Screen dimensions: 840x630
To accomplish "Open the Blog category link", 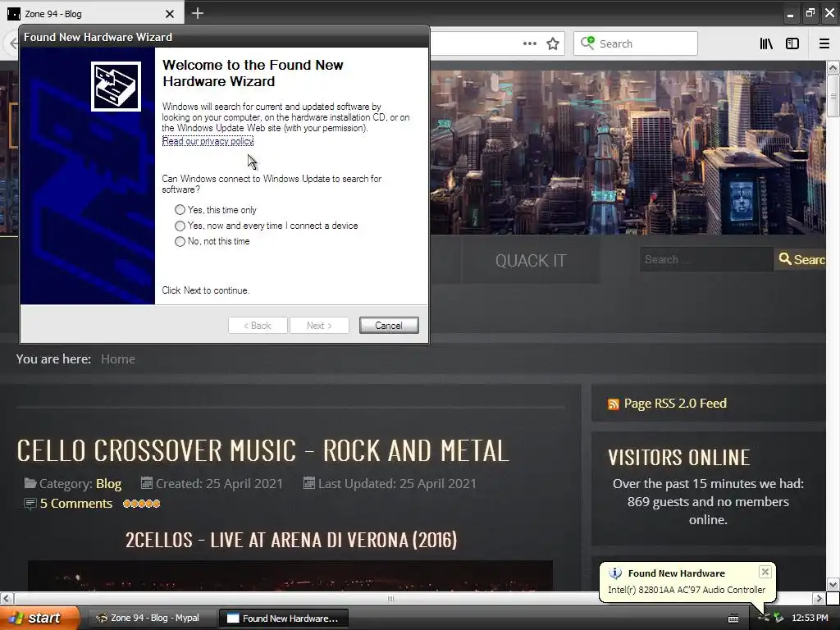I will tap(109, 484).
